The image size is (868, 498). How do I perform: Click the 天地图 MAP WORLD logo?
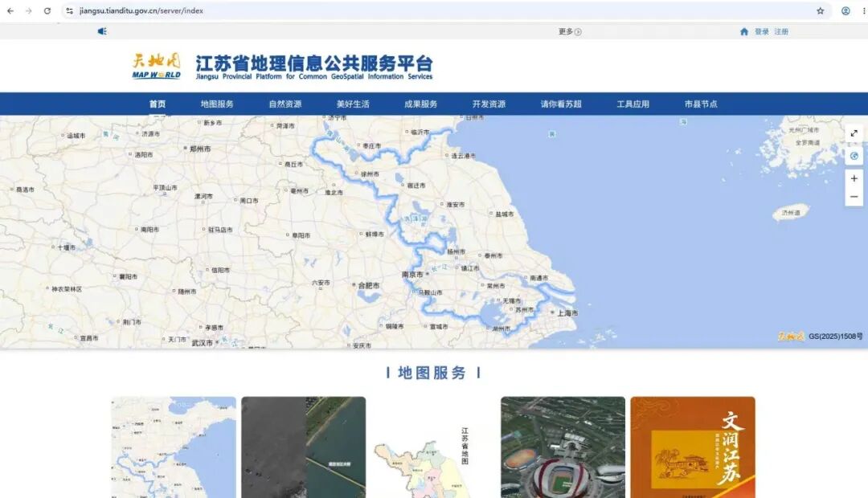pos(156,67)
